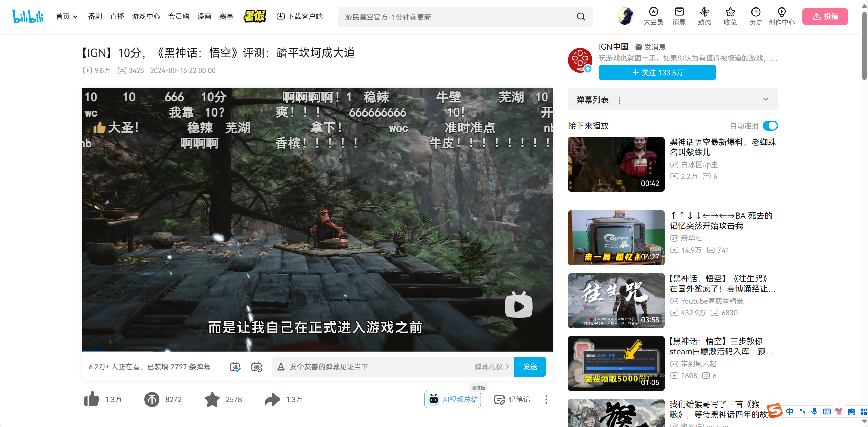The image size is (868, 427).
Task: Toggle Sogou 中 Chinese/English mode
Action: [x=790, y=411]
